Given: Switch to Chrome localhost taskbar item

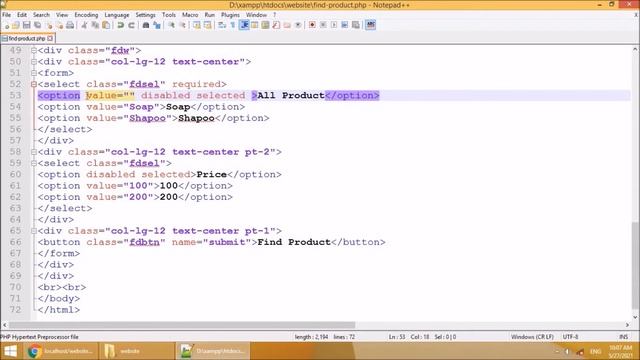Looking at the screenshot, I should pos(60,351).
